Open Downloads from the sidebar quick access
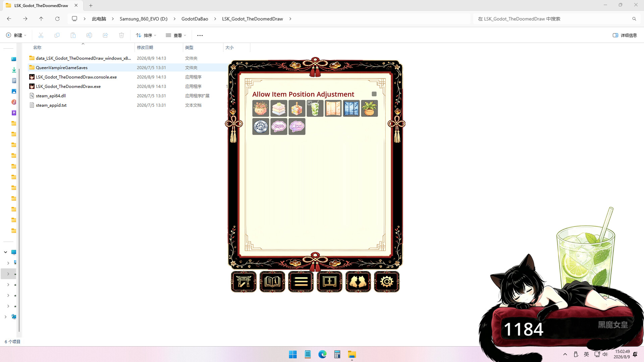Image resolution: width=644 pixels, height=362 pixels. click(14, 70)
